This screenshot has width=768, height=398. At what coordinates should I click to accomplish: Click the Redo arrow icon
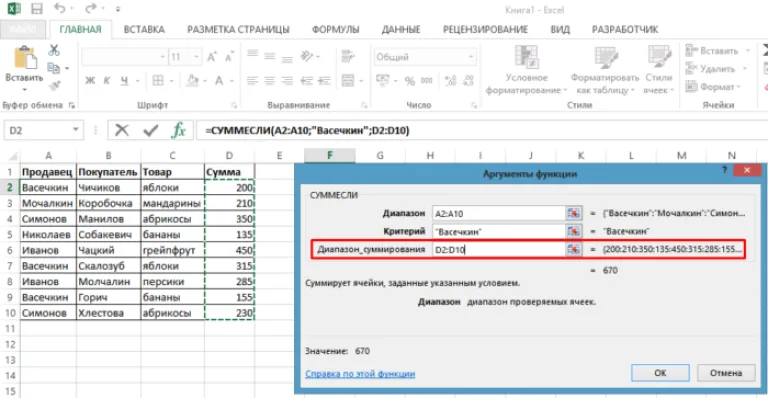pos(90,8)
